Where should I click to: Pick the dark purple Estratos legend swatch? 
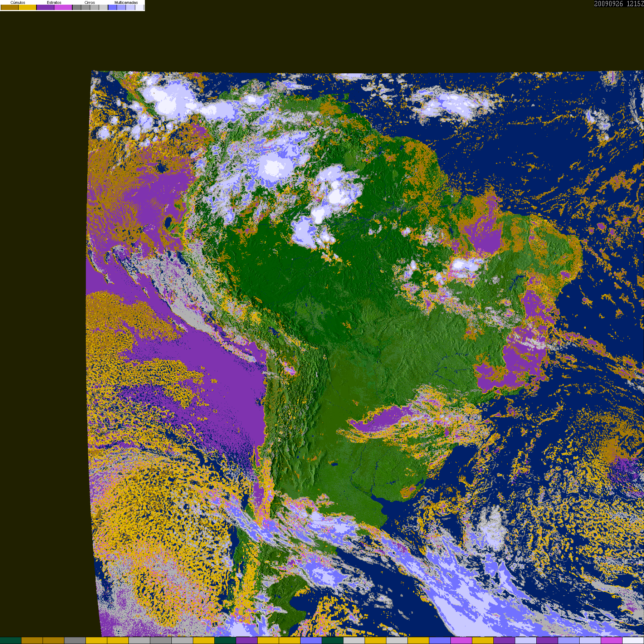pos(45,7)
